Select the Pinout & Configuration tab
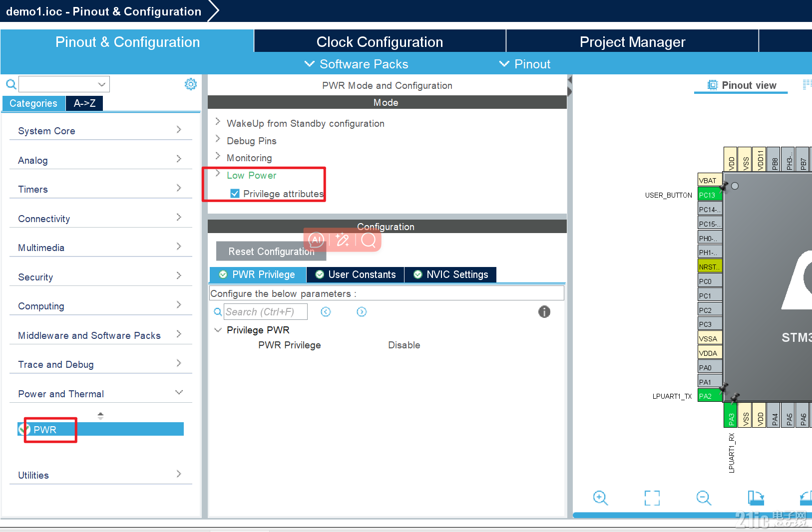 (x=127, y=42)
